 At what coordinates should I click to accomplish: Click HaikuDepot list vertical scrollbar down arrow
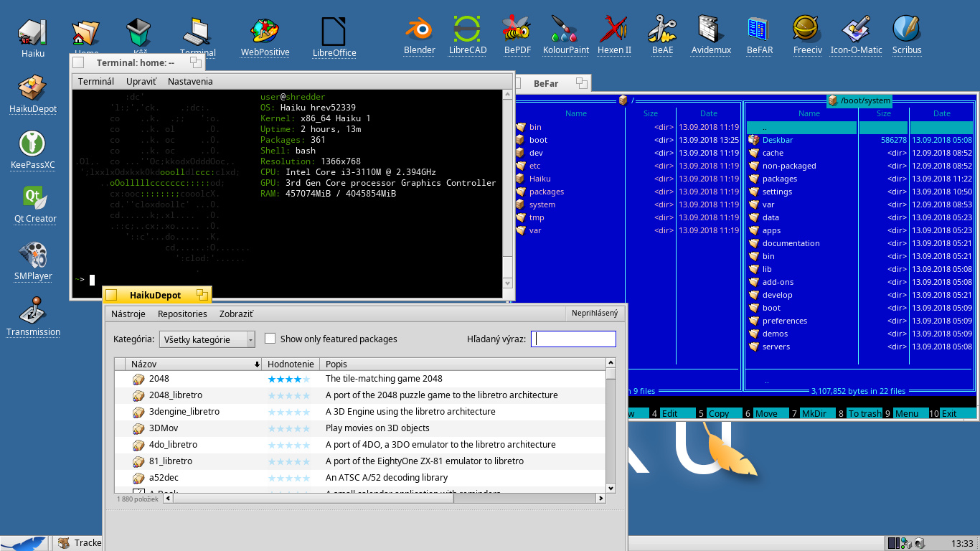[x=611, y=488]
